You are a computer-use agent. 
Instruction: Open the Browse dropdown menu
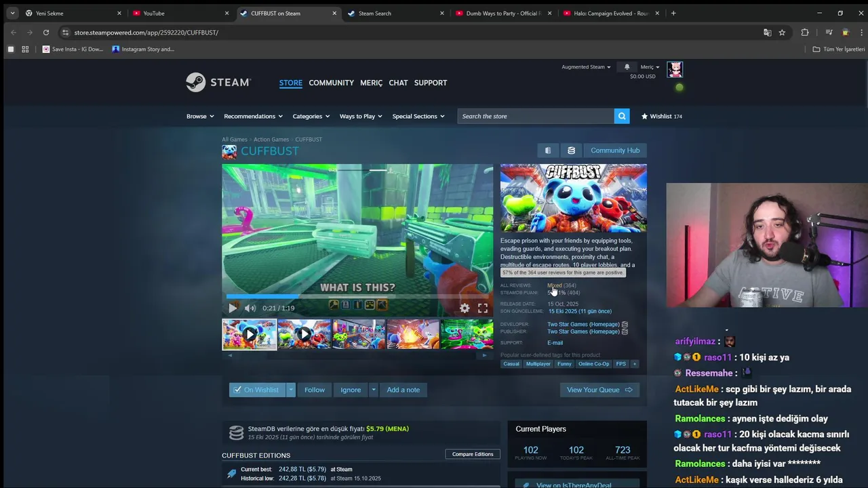pyautogui.click(x=200, y=116)
